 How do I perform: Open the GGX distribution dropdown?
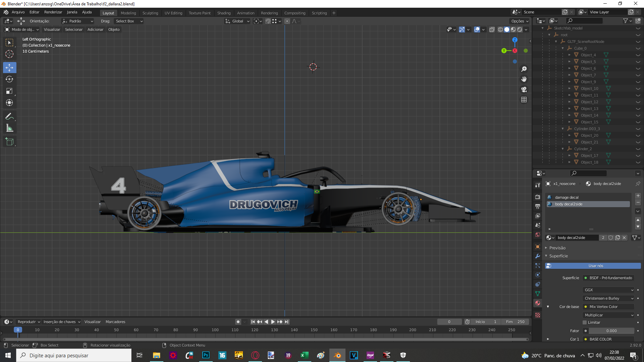click(x=608, y=290)
